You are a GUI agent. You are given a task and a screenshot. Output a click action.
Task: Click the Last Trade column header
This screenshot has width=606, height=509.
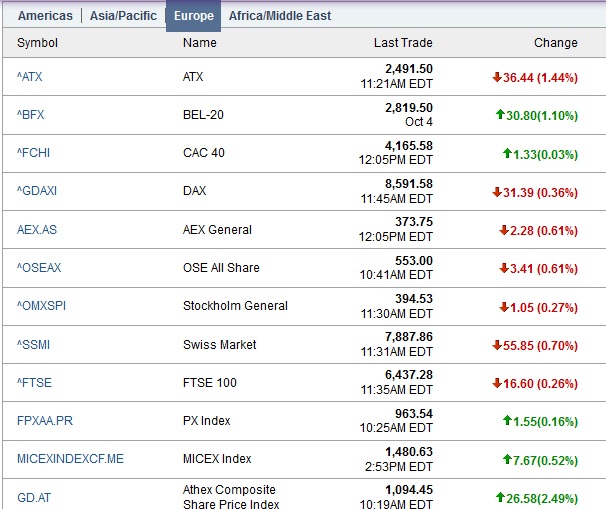tap(403, 43)
